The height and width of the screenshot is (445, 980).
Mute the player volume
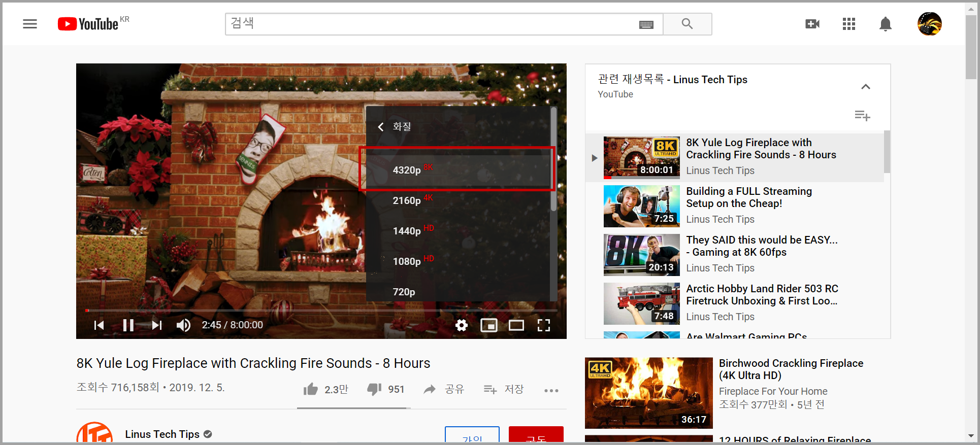tap(183, 325)
